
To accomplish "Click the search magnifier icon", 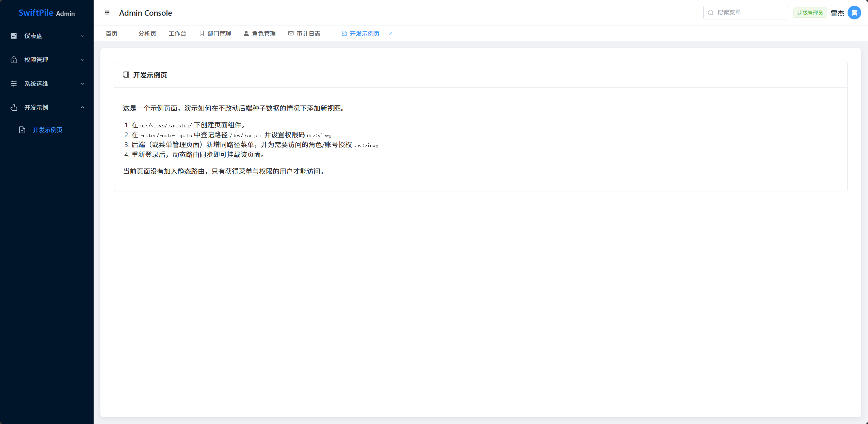I will (710, 13).
